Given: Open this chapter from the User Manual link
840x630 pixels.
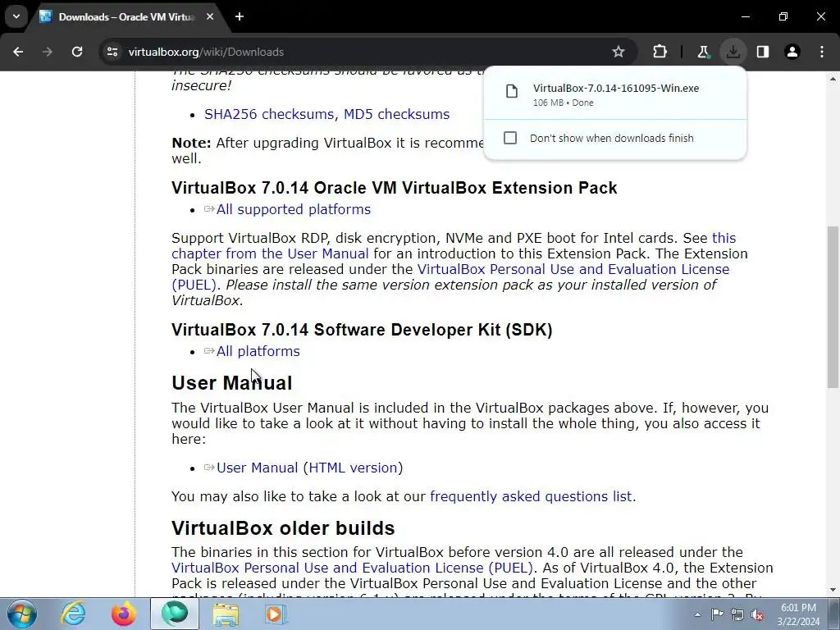Looking at the screenshot, I should (x=454, y=246).
